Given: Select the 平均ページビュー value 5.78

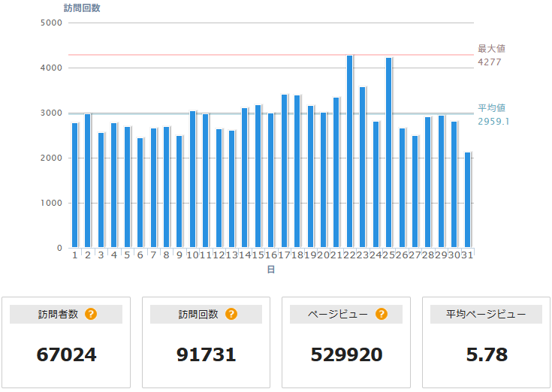Looking at the screenshot, I should [x=486, y=354].
